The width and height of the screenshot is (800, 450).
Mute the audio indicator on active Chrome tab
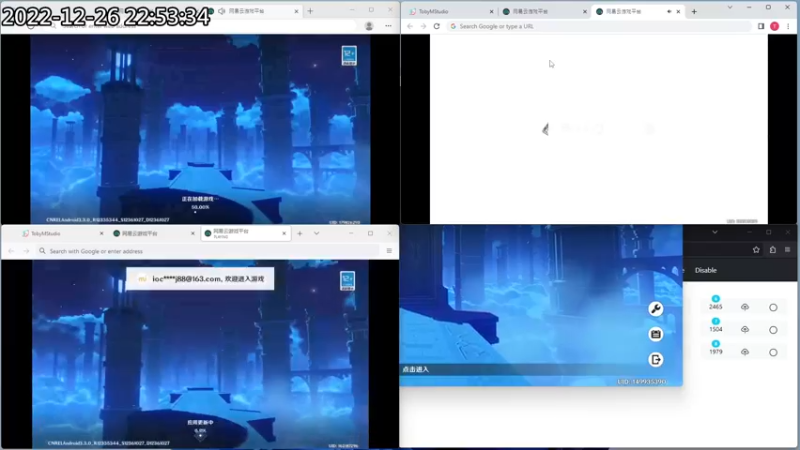point(669,11)
